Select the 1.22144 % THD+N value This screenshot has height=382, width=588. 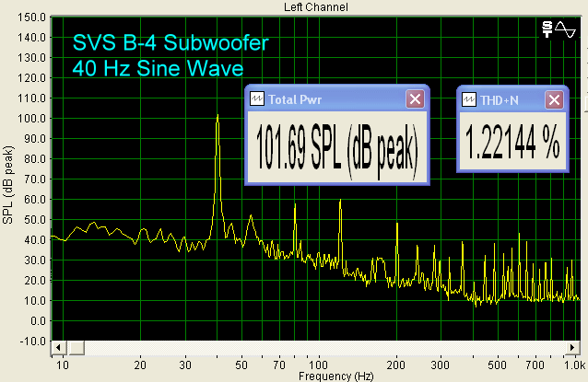[512, 143]
